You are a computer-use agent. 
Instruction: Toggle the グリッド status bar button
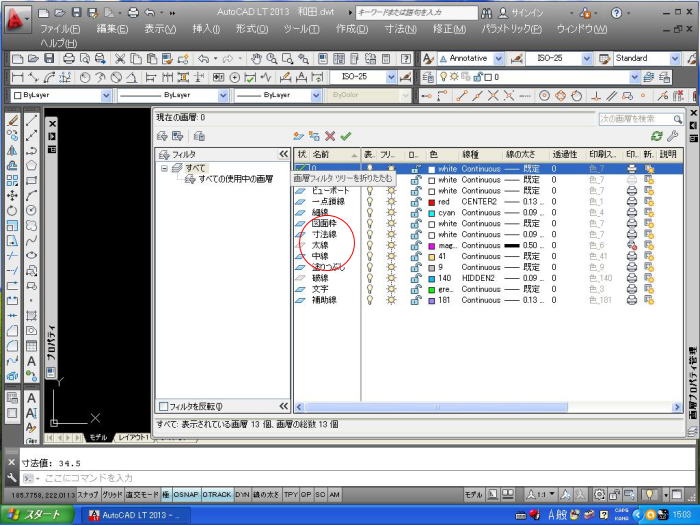click(112, 495)
